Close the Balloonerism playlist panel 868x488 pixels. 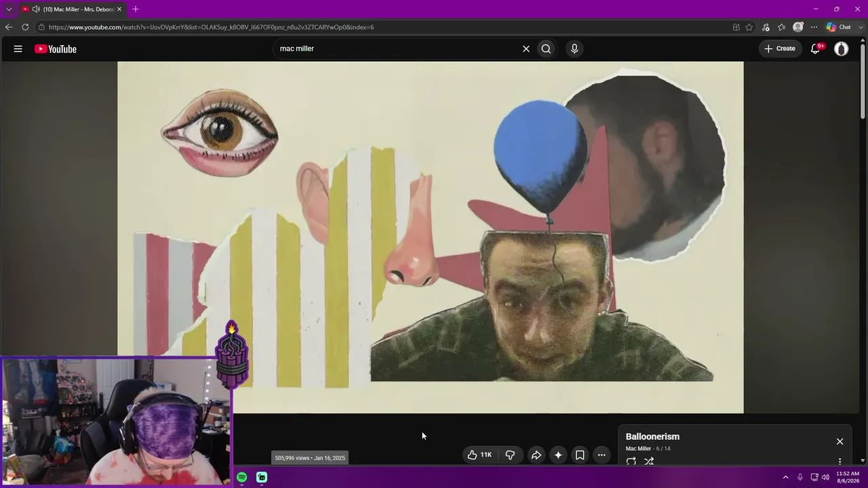pos(840,441)
